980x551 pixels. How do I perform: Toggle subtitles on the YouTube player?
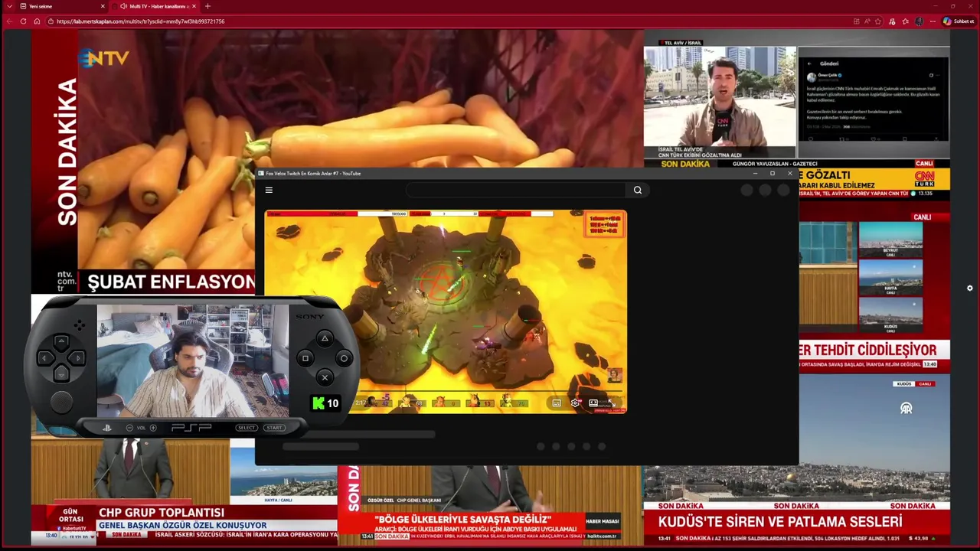click(x=557, y=403)
